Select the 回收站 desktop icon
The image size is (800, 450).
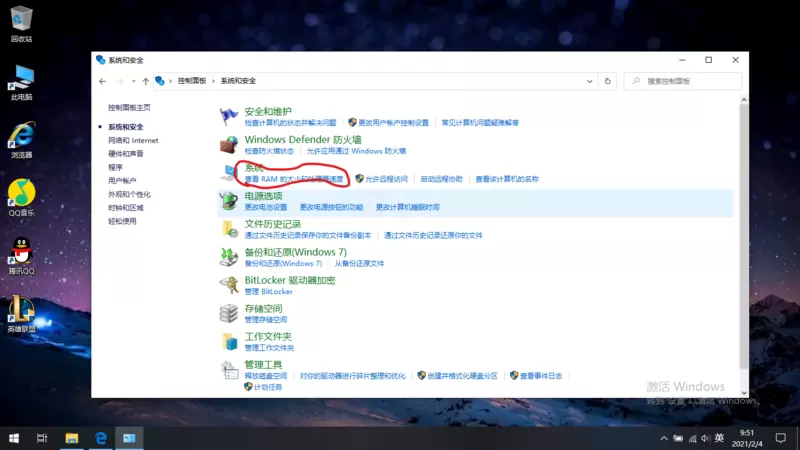21,24
